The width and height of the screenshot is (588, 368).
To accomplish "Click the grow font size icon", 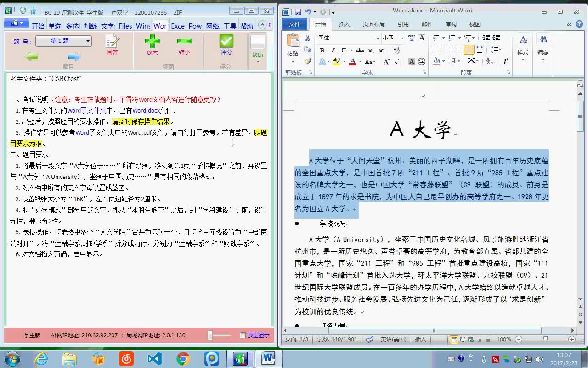I will pos(387,62).
